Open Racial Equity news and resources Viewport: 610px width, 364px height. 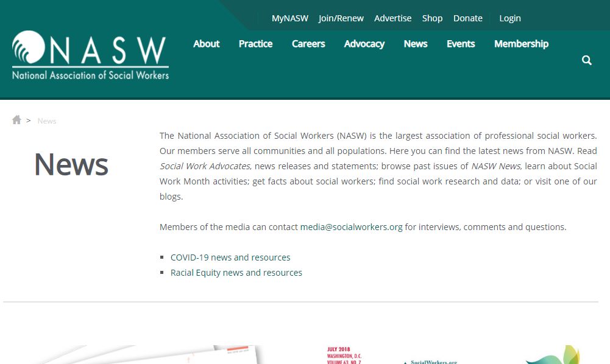point(236,273)
